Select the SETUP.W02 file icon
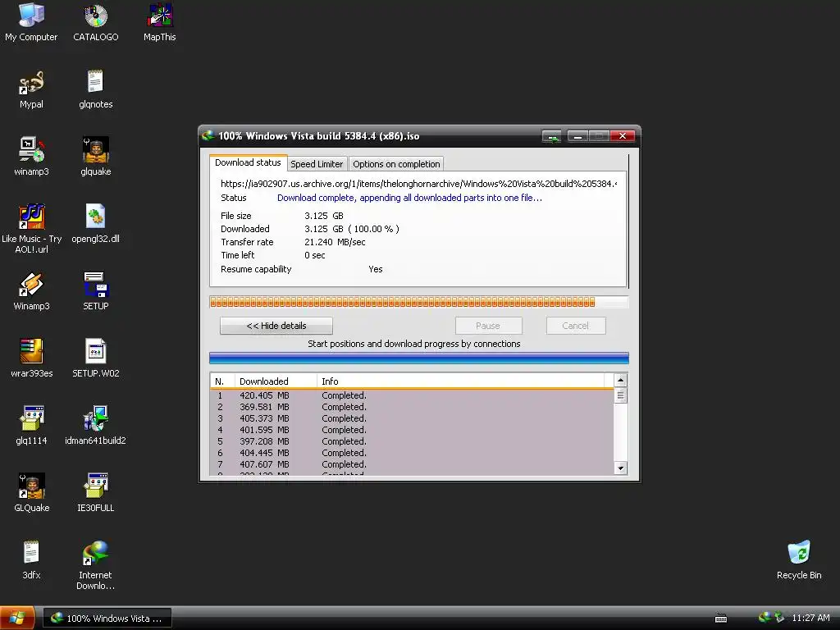The height and width of the screenshot is (630, 840). (x=95, y=358)
